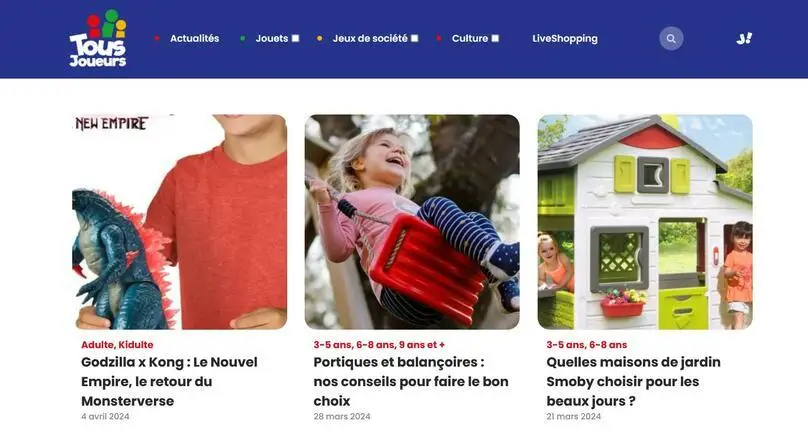The image size is (808, 441).
Task: Click the Tous Joueurs logo
Action: [x=98, y=39]
